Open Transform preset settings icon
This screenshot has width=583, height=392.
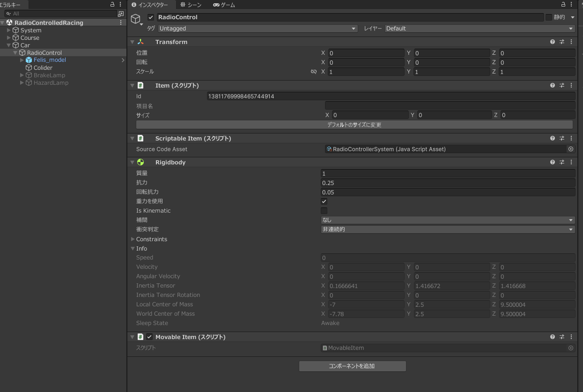(562, 42)
